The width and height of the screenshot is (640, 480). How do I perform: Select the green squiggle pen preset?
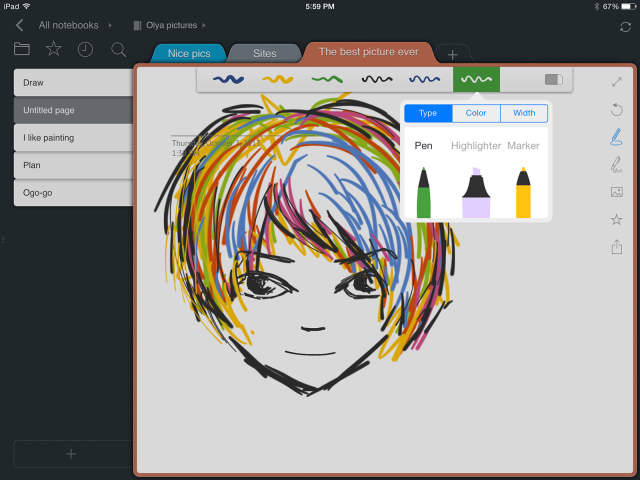click(x=327, y=79)
